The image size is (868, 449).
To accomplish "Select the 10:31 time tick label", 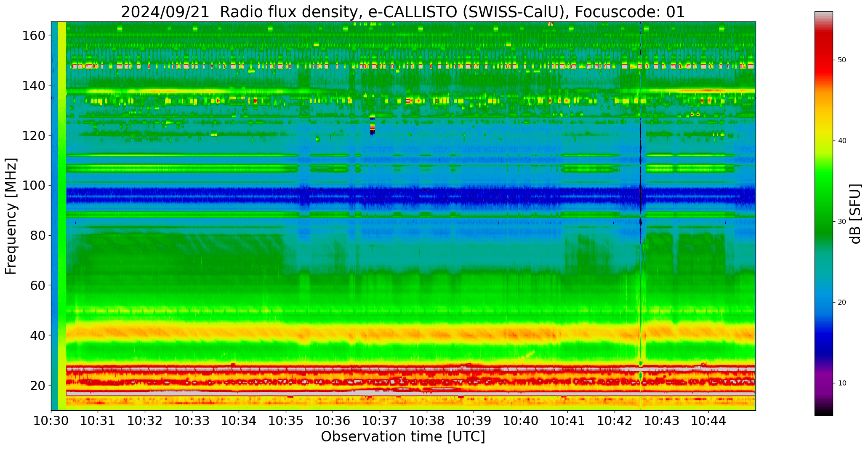I will click(x=98, y=420).
